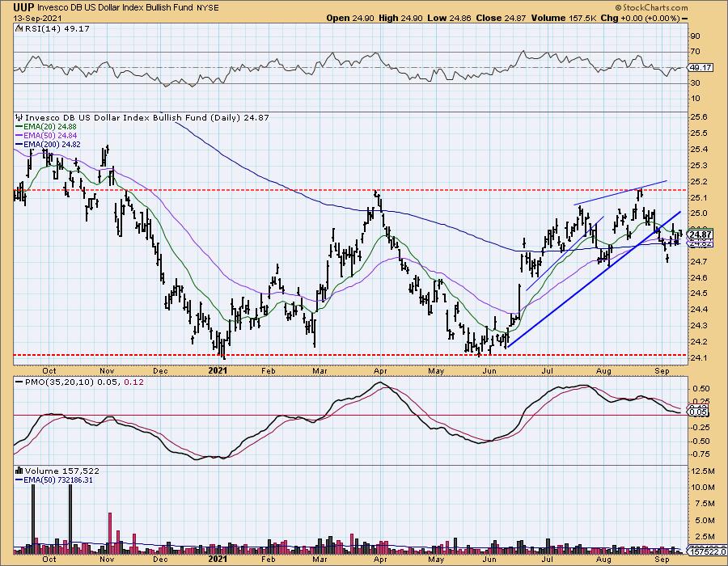Click the Feb label under the volume panel
Image resolution: width=728 pixels, height=566 pixels.
pos(269,559)
